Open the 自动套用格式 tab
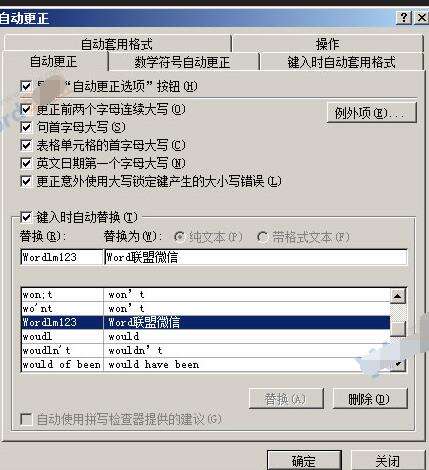 [117, 44]
